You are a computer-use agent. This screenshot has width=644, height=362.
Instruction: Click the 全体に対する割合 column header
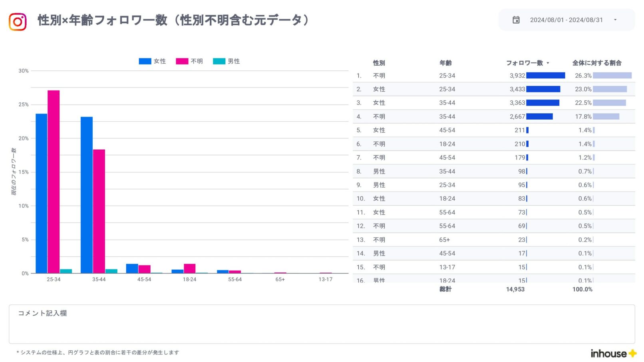(x=596, y=63)
